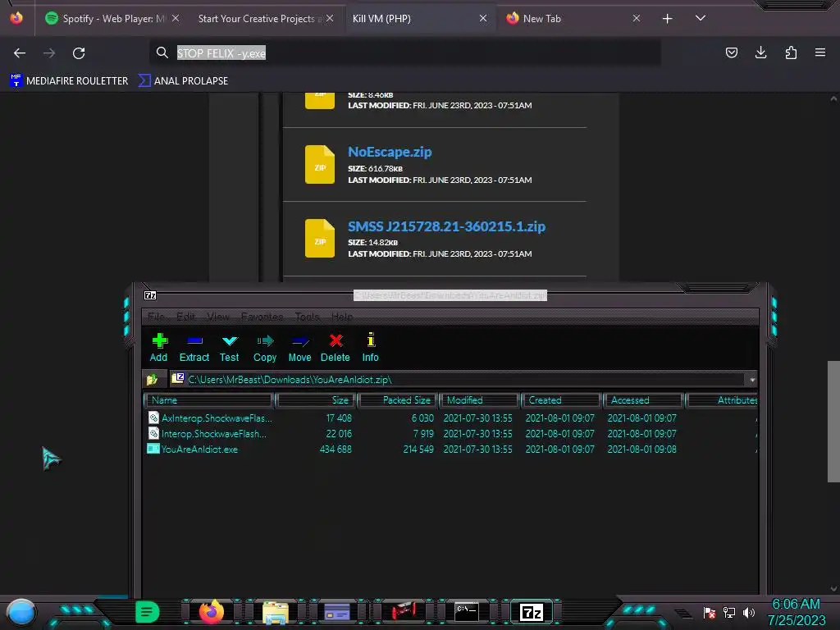This screenshot has height=630, width=840.
Task: Sort the 7-Zip list by Size
Action: (316, 400)
